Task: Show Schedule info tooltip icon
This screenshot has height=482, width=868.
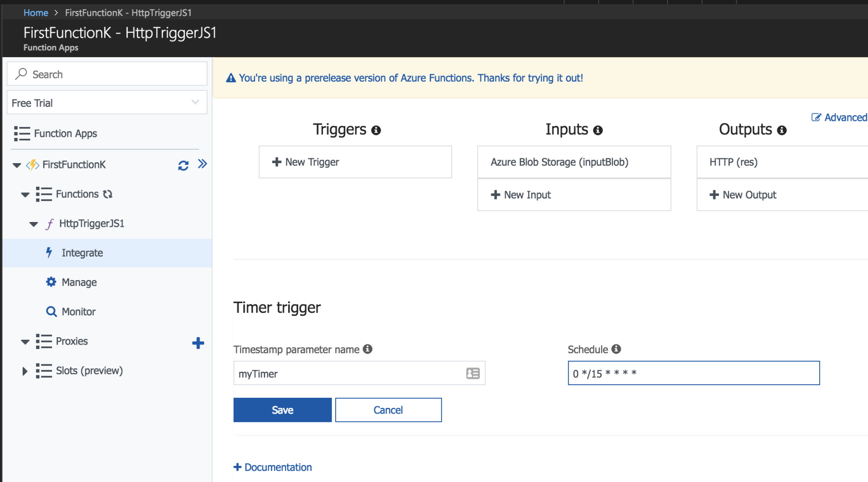Action: click(616, 349)
